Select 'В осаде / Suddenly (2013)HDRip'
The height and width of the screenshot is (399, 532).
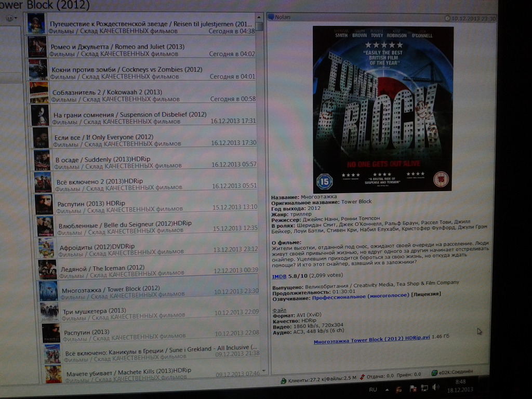tap(145, 160)
